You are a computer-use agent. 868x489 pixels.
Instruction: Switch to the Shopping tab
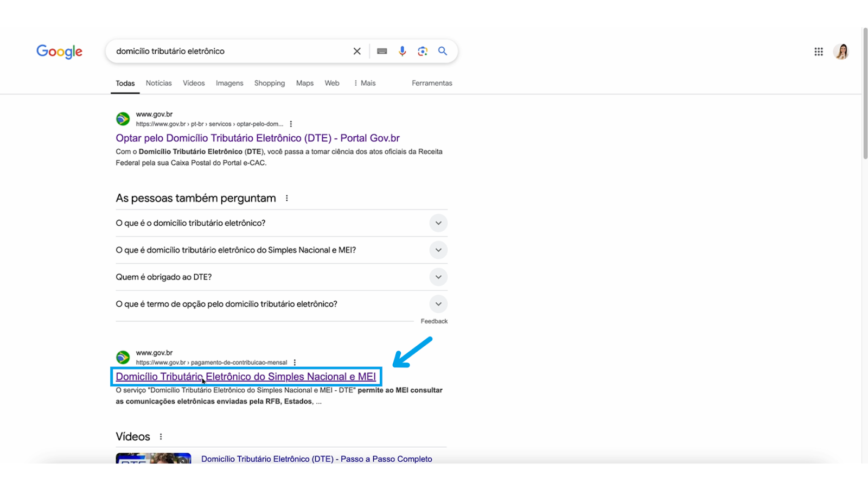(x=270, y=83)
